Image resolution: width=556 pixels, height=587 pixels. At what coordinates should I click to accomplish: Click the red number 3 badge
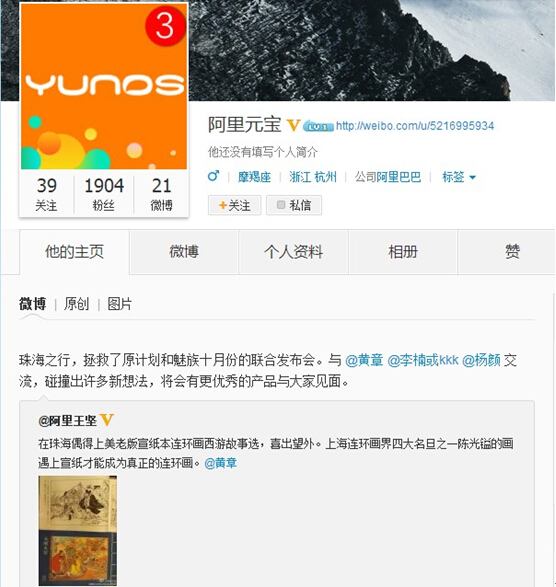tap(165, 26)
